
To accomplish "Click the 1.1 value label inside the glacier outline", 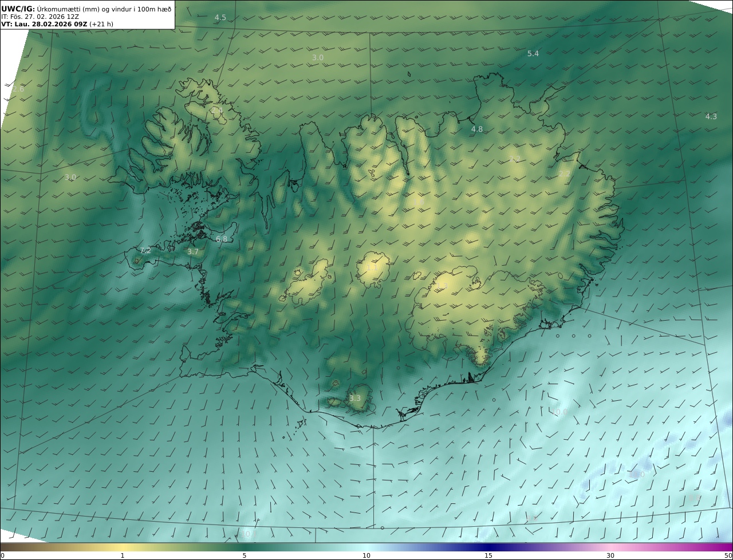I will (372, 267).
